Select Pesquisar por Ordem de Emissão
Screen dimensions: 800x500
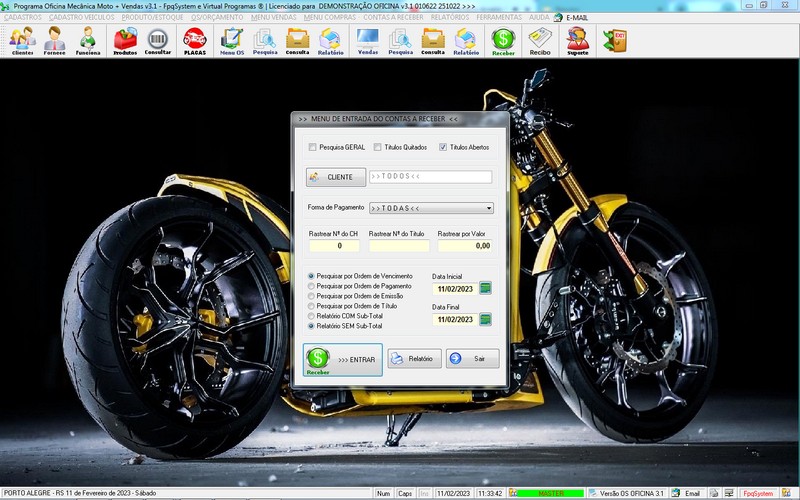(x=311, y=296)
